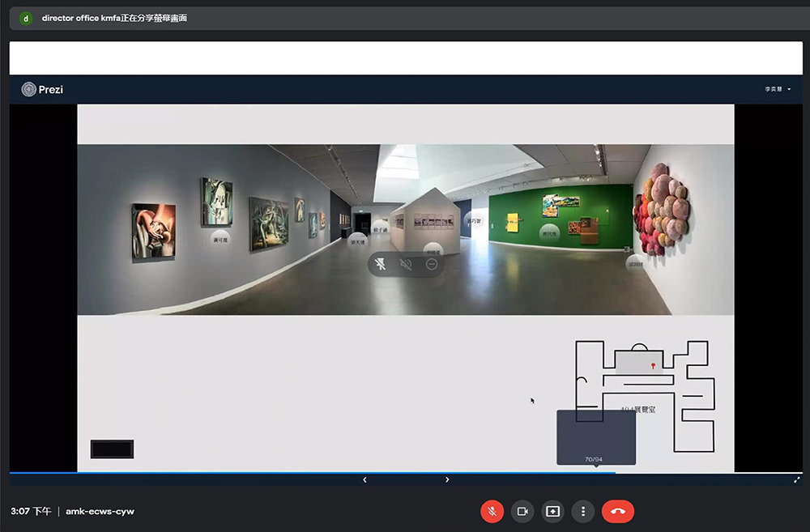Unmute the microphone in the meeting

pyautogui.click(x=492, y=511)
